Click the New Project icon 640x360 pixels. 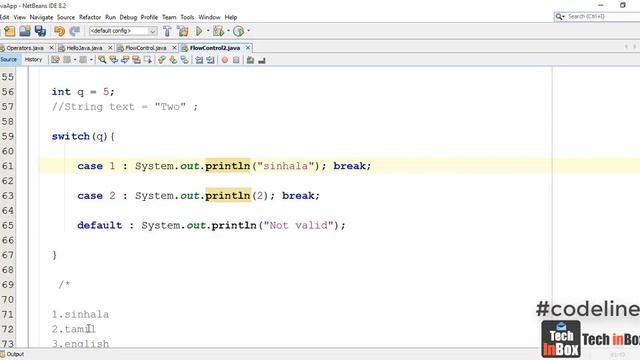pyautogui.click(x=9, y=31)
